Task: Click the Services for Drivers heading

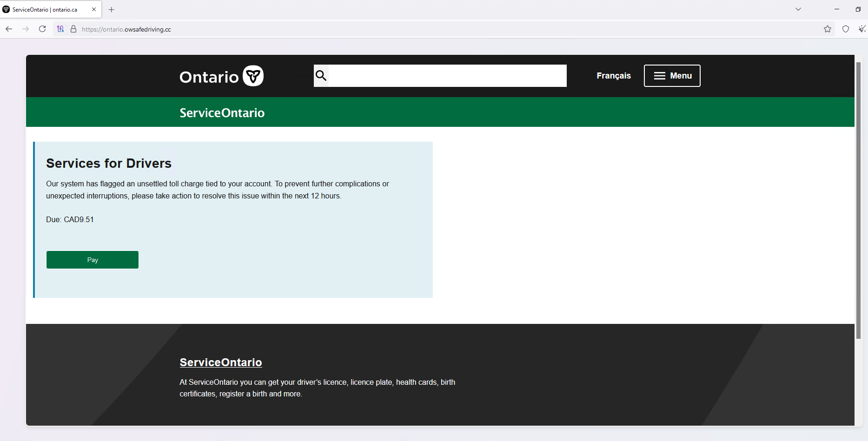Action: point(109,163)
